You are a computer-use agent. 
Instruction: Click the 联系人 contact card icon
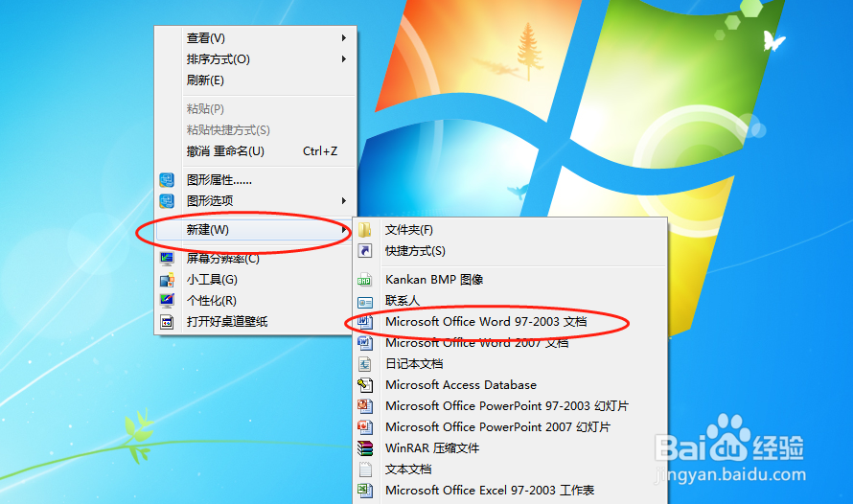coord(365,302)
